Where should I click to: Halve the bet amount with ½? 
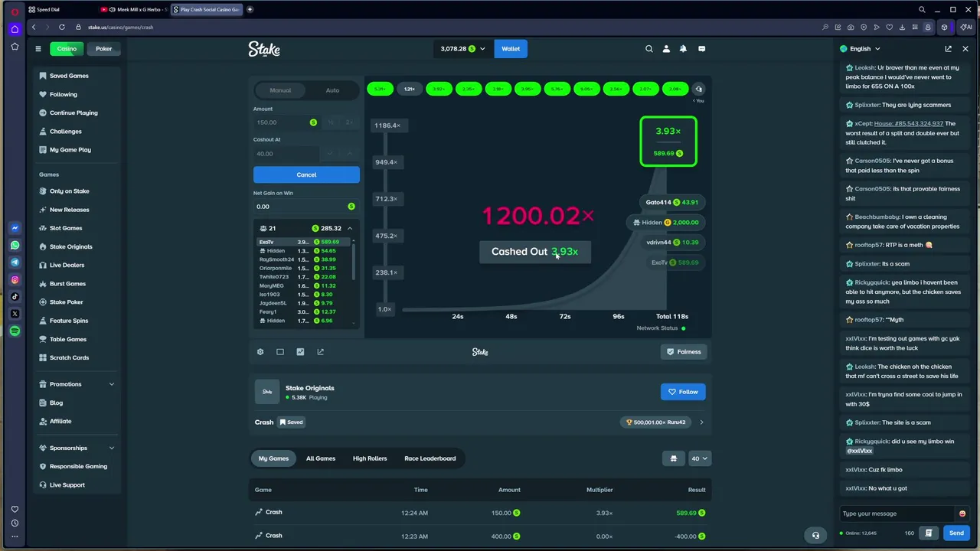click(x=331, y=122)
